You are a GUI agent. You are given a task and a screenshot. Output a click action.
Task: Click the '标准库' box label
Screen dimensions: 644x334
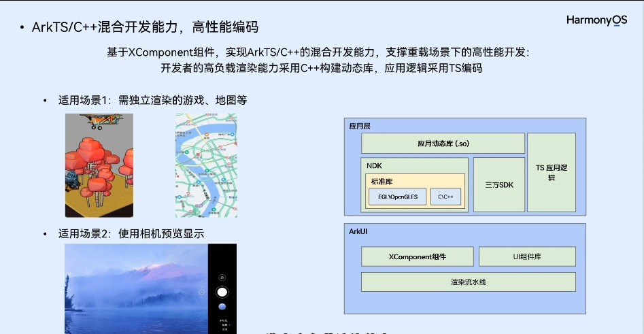coord(382,181)
